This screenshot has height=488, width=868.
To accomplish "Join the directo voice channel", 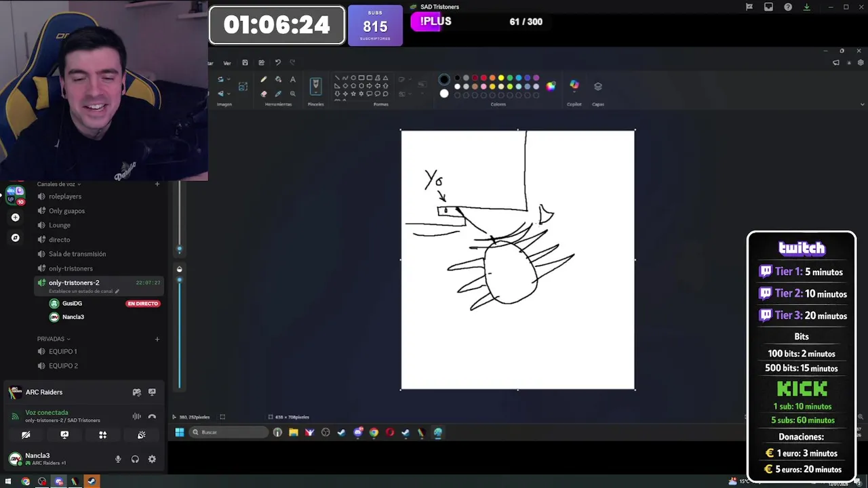I will 98,239.
